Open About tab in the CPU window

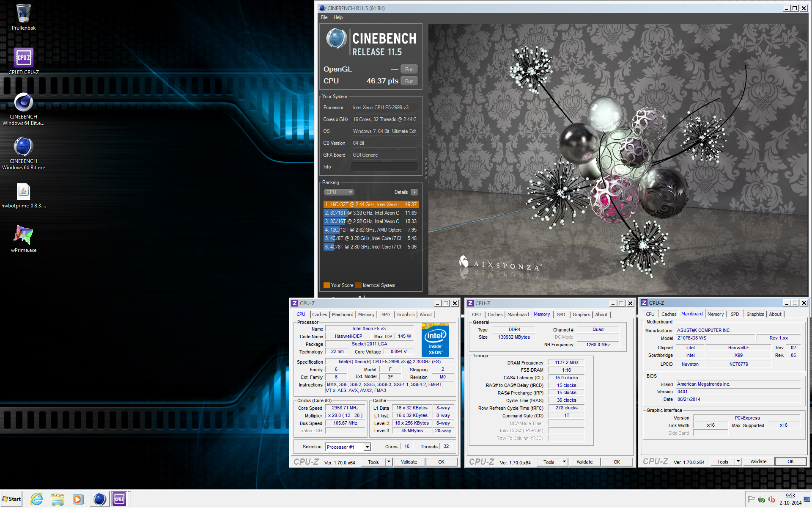pos(426,315)
